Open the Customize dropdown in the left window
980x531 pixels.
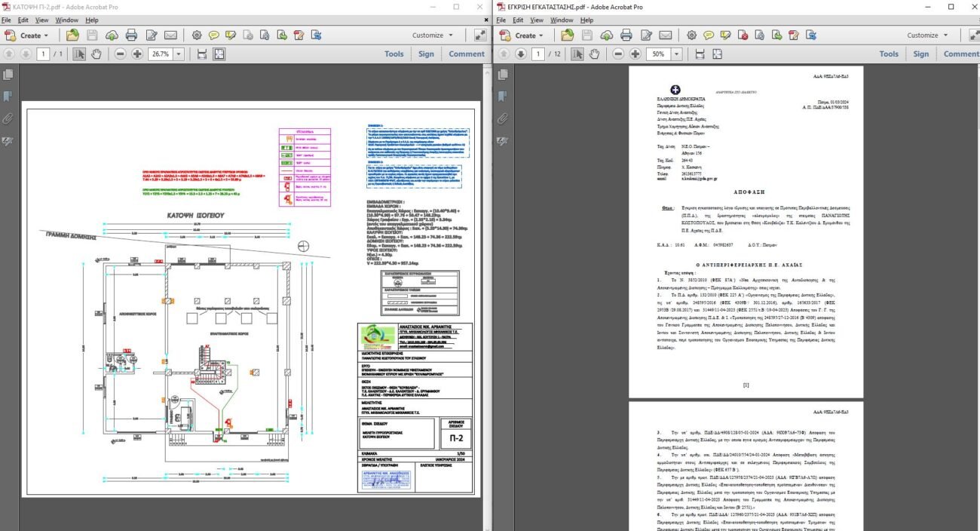point(432,35)
